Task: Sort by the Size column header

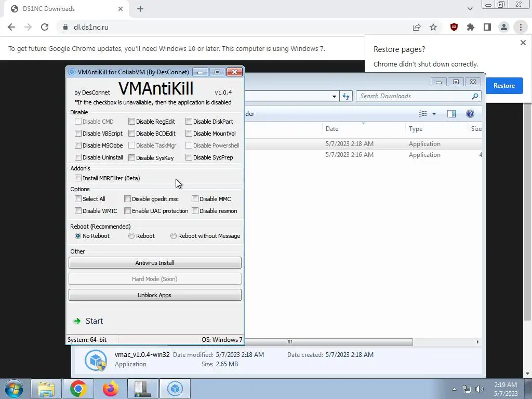Action: coord(475,129)
